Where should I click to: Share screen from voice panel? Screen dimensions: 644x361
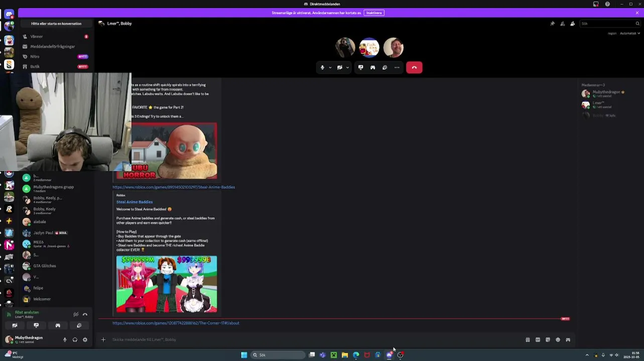[x=36, y=325]
